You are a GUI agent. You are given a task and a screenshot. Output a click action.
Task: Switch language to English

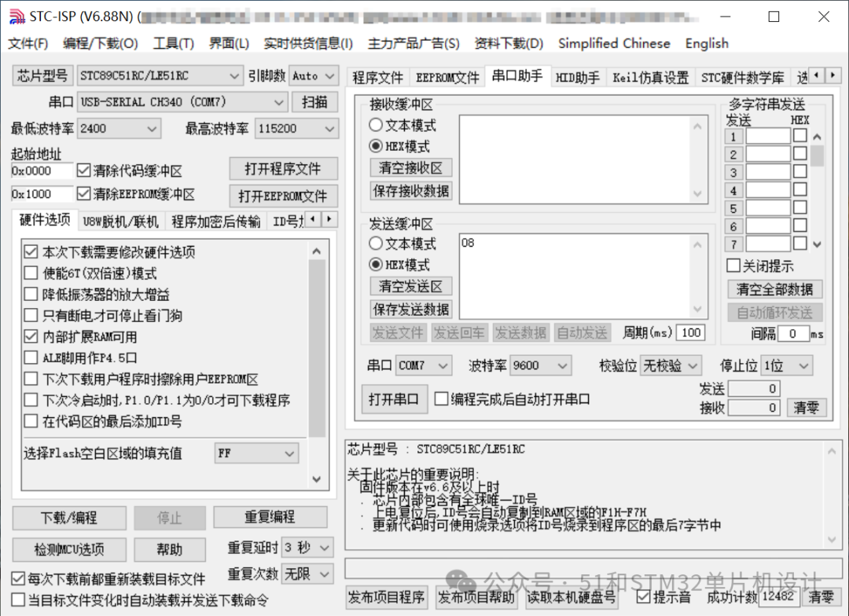pos(707,43)
